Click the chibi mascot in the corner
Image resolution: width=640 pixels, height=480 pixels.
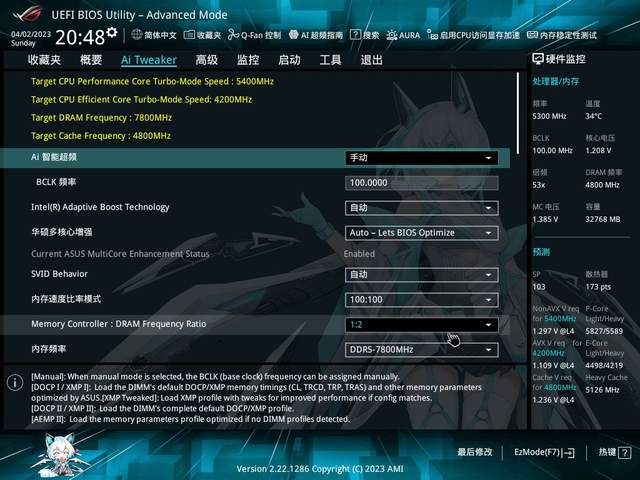coord(61,455)
